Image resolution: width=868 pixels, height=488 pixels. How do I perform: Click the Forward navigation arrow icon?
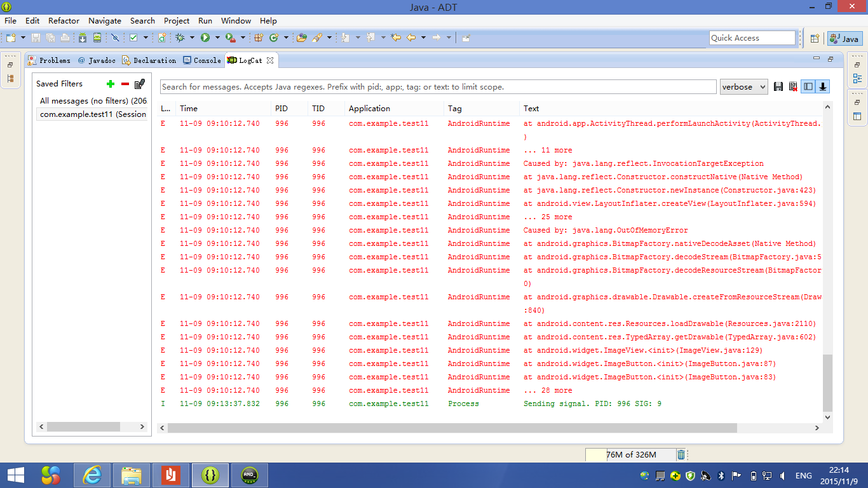click(437, 38)
